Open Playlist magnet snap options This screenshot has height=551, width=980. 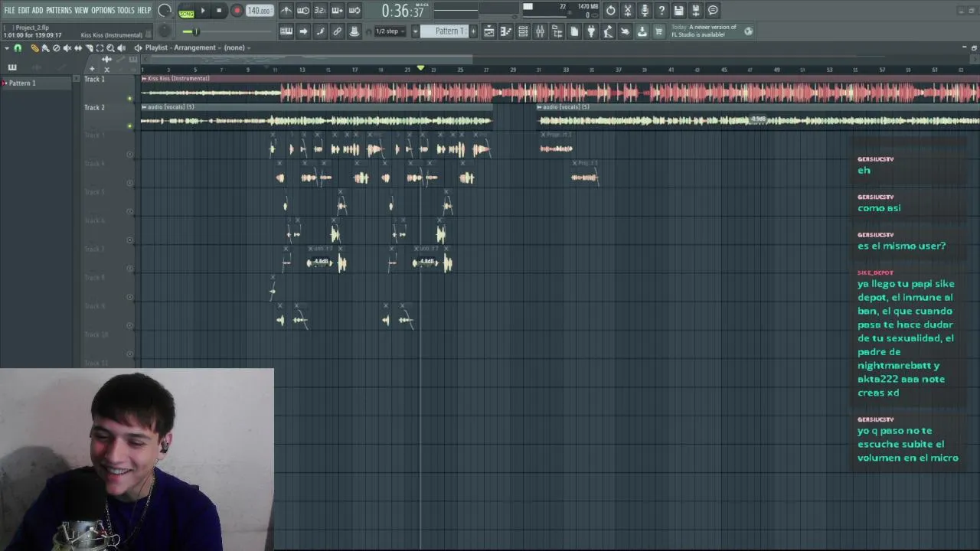18,48
